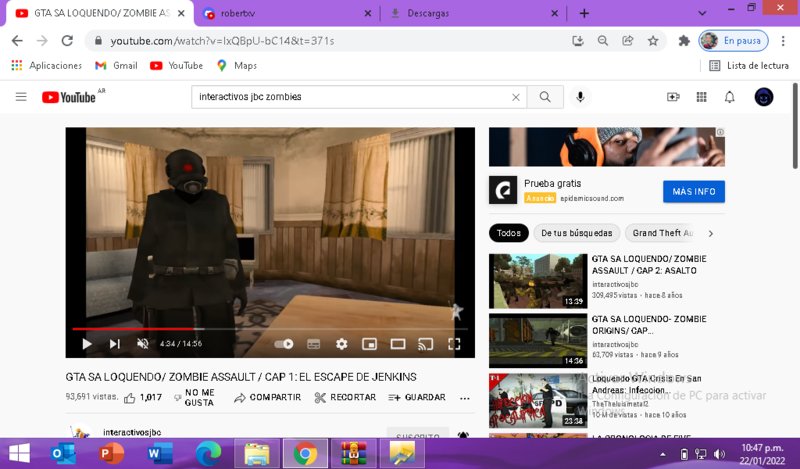Open ad info icon on banner

(x=720, y=132)
